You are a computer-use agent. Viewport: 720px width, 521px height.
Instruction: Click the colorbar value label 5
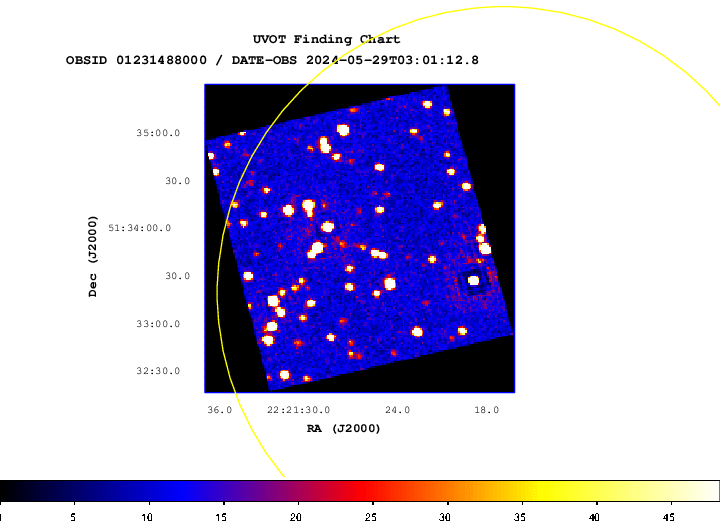point(73,517)
